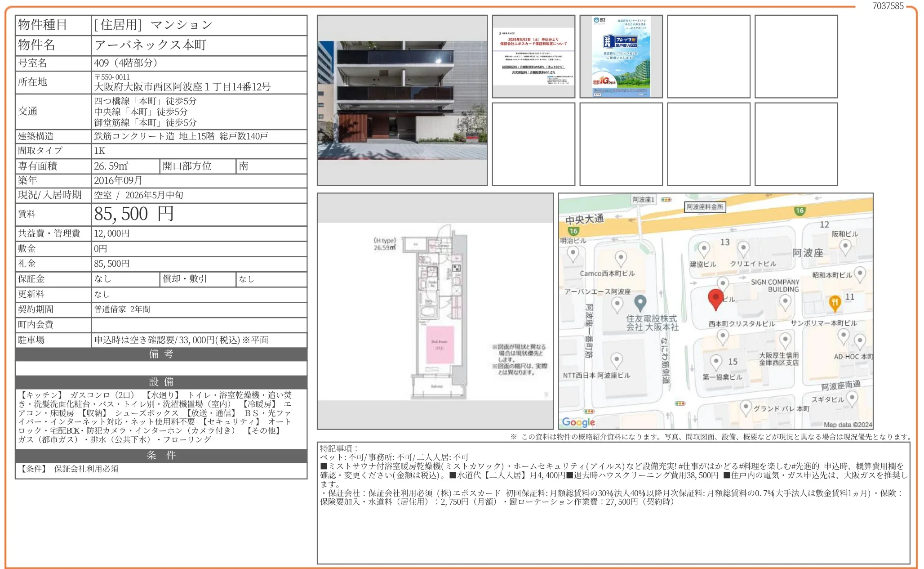The width and height of the screenshot is (924, 569).
Task: Click the Camco西本町ビル map marker
Action: [x=621, y=258]
